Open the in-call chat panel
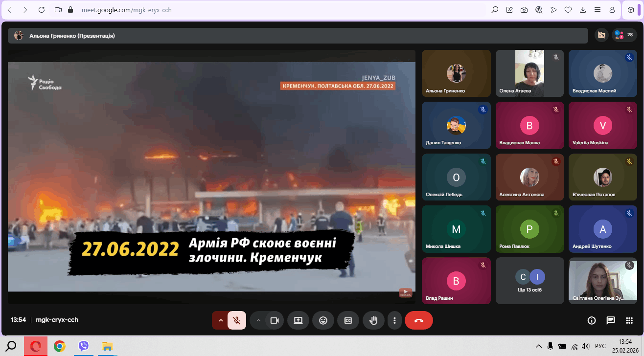This screenshot has height=356, width=644. coord(610,320)
